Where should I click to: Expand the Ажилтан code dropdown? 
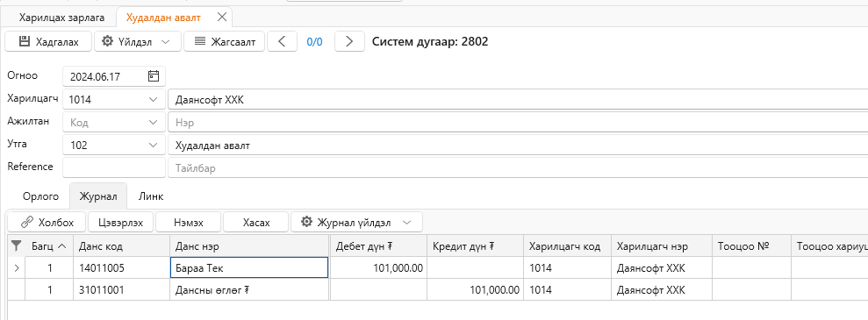coord(154,123)
